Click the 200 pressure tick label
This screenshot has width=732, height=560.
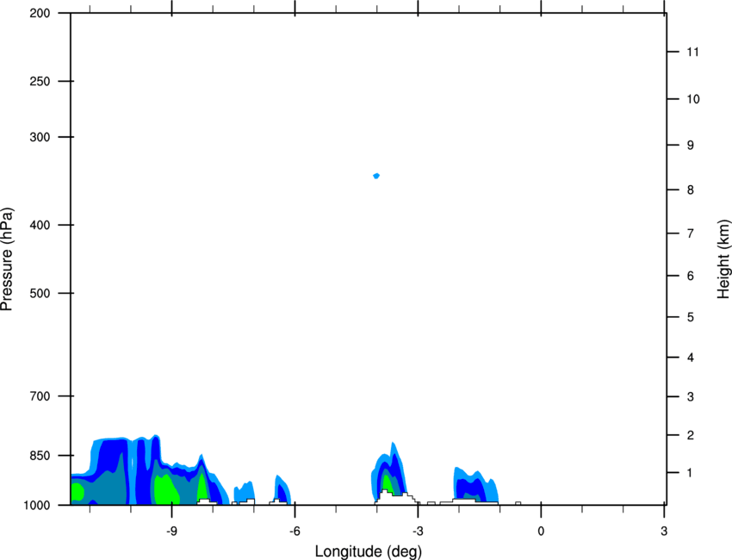[x=40, y=13]
